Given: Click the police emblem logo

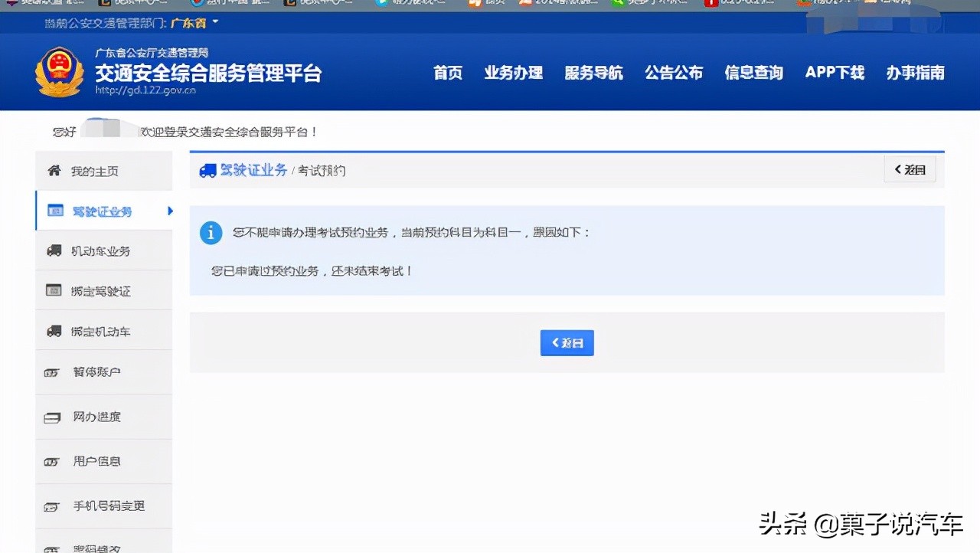Looking at the screenshot, I should [x=59, y=72].
